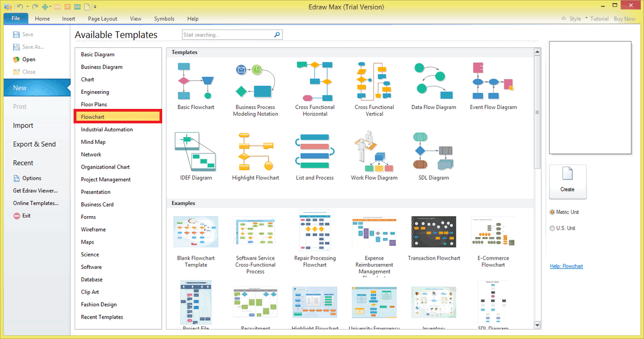
Task: Pick the Cross Functional Horizontal template
Action: (315, 90)
